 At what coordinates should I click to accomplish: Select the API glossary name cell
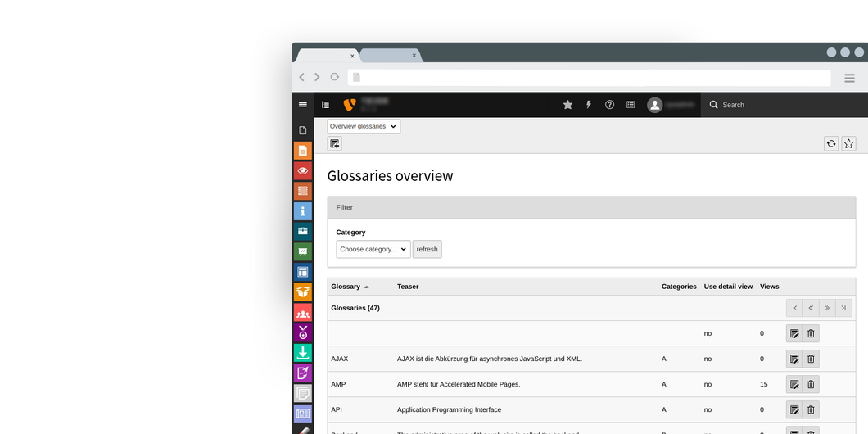coord(336,409)
